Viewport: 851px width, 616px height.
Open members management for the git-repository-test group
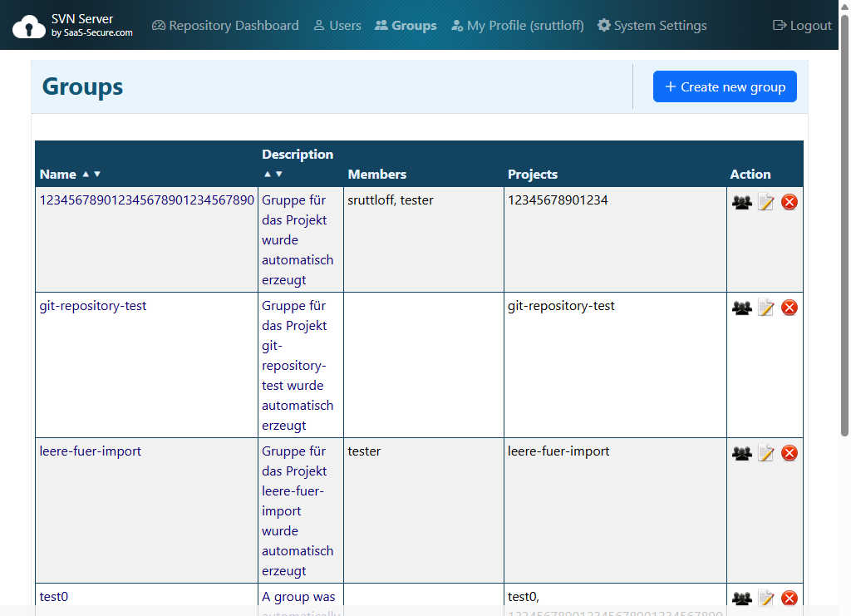pyautogui.click(x=742, y=307)
